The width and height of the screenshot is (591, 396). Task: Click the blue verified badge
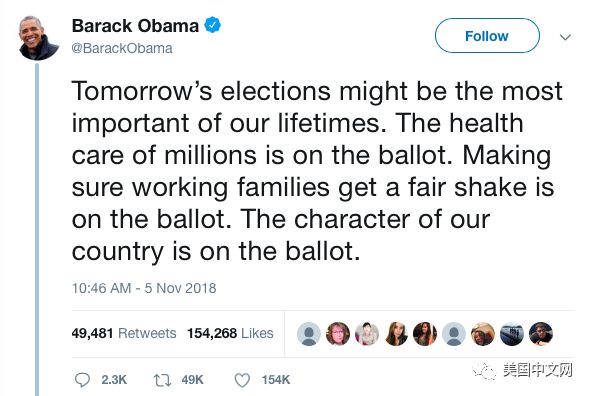coord(213,25)
